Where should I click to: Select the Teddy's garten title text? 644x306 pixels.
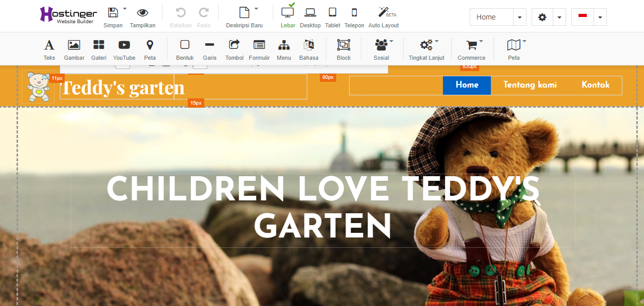click(123, 88)
